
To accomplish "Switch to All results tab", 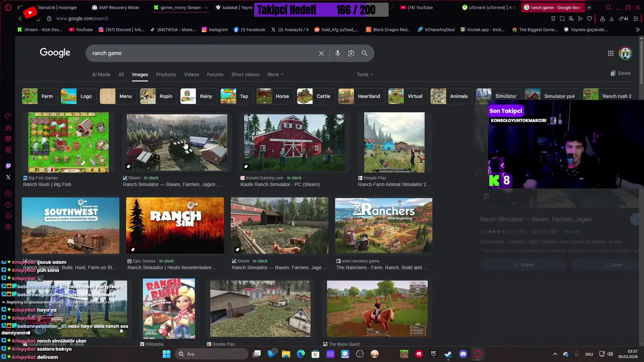I will (121, 74).
